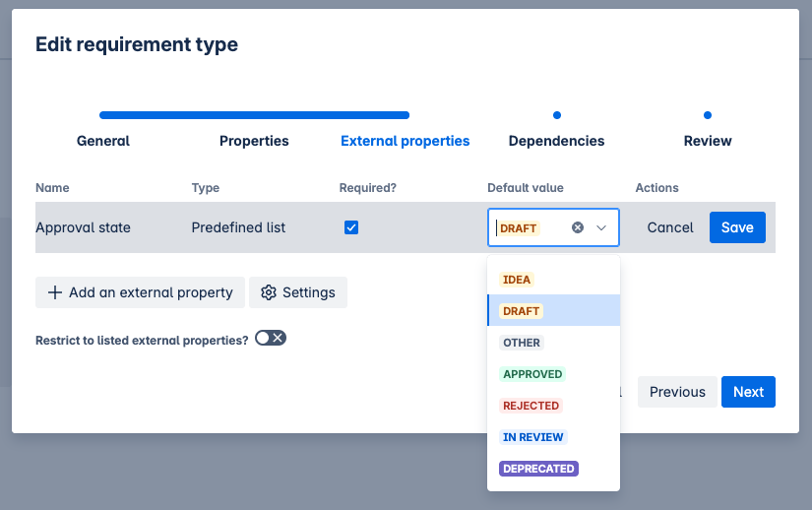Click the gear icon beside Settings
Image resolution: width=812 pixels, height=510 pixels.
269,292
